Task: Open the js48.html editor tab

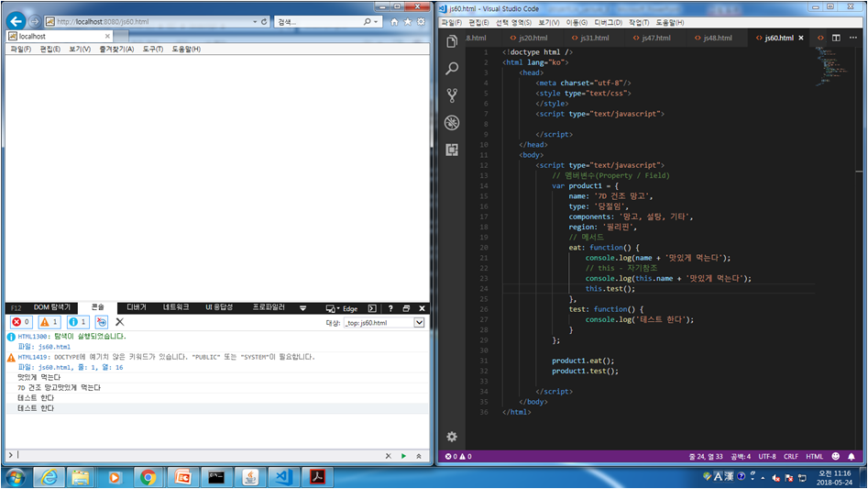Action: (713, 38)
